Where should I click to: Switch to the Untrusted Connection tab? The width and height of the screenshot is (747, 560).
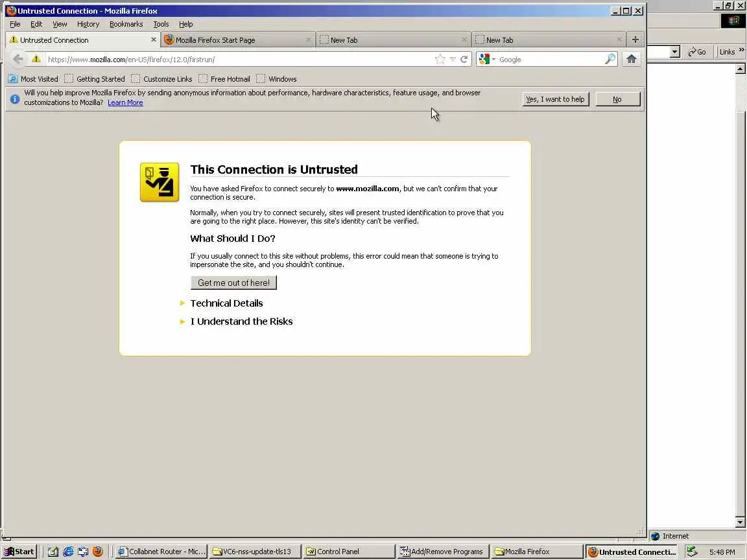(x=82, y=40)
